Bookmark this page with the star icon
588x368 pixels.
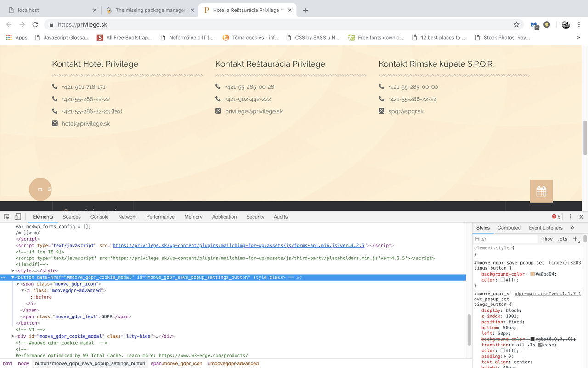click(516, 24)
